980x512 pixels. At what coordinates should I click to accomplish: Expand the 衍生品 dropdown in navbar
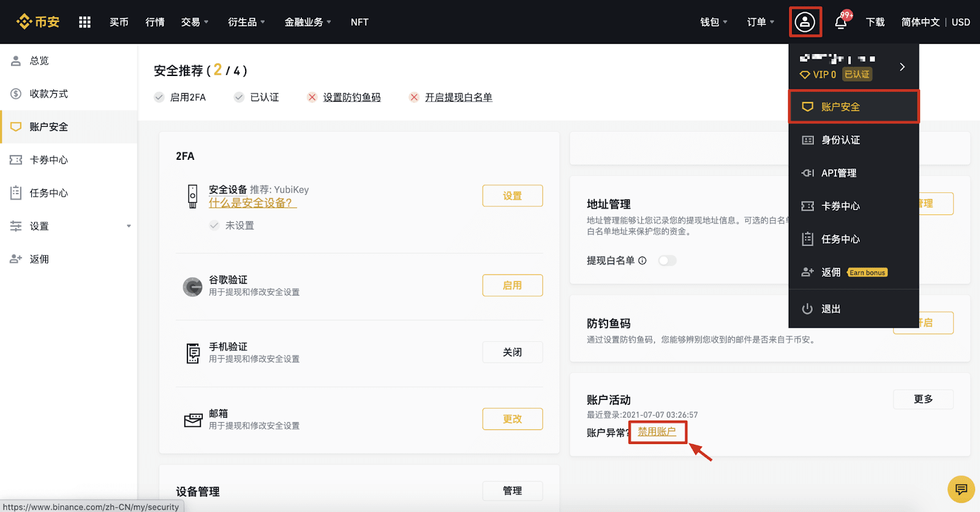tap(246, 22)
